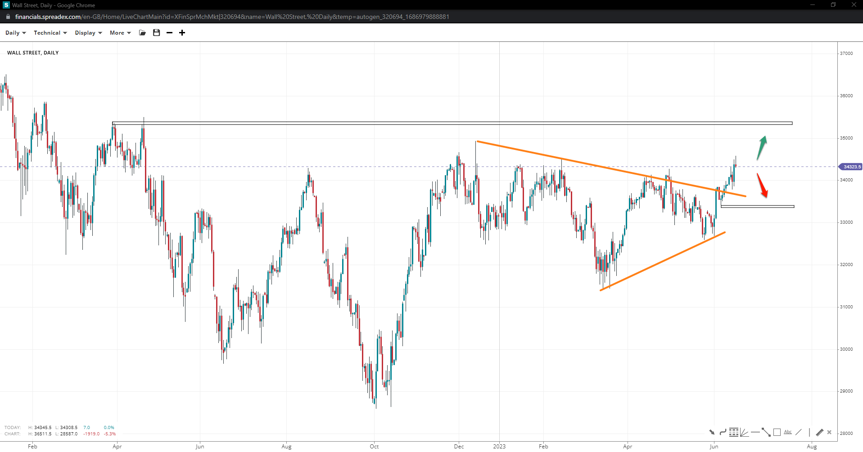Zoom in using the plus icon
This screenshot has width=863, height=452.
point(182,33)
